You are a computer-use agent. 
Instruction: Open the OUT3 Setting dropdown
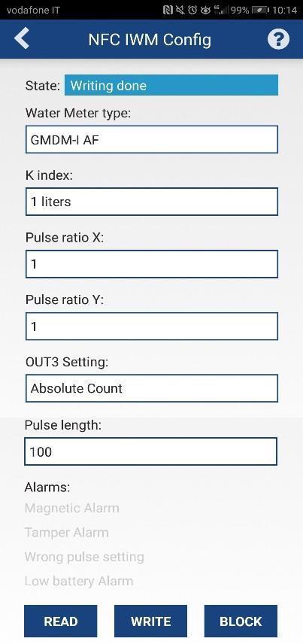pyautogui.click(x=152, y=388)
